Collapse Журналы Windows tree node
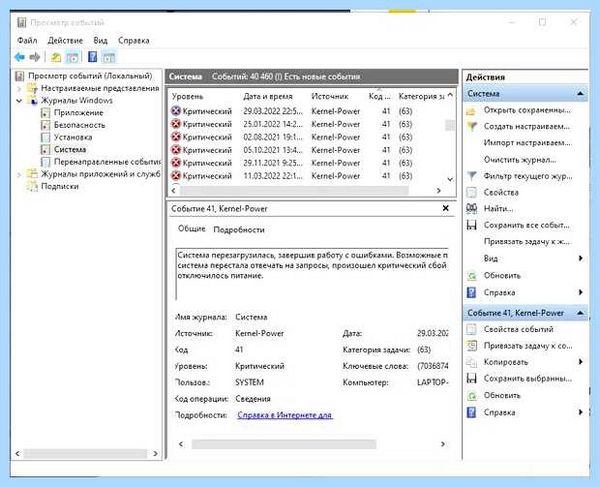600x487 pixels. click(x=19, y=101)
